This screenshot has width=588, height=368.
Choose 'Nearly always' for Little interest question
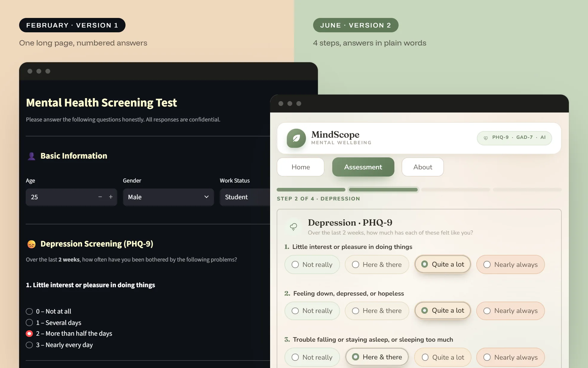coord(510,264)
